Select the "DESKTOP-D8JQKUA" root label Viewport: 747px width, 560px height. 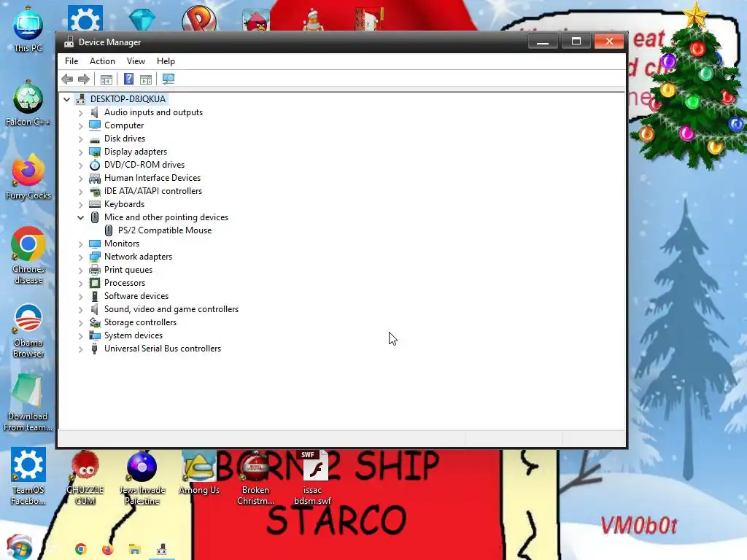128,98
